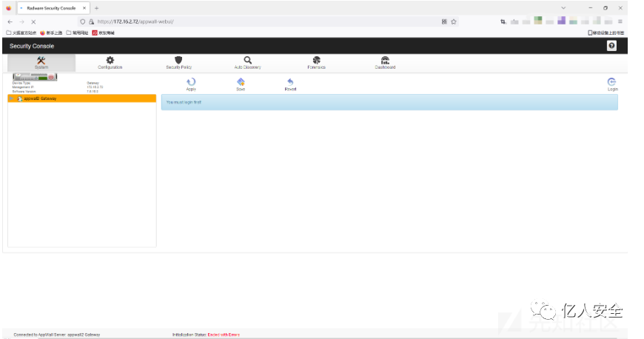The height and width of the screenshot is (339, 644).
Task: Click the Firefox view icon left of tabs
Action: click(x=8, y=8)
